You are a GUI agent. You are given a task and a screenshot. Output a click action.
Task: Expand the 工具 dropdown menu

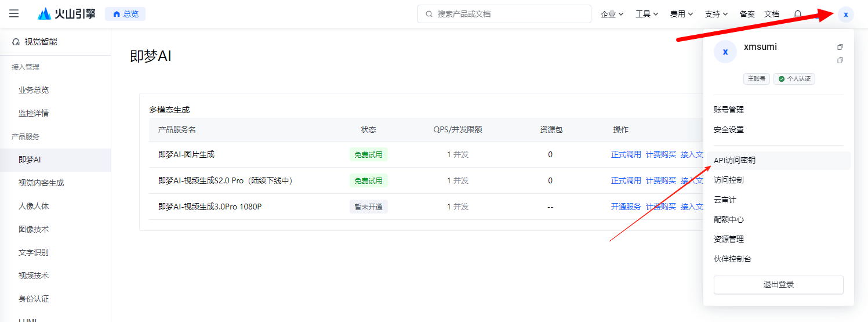coord(647,14)
